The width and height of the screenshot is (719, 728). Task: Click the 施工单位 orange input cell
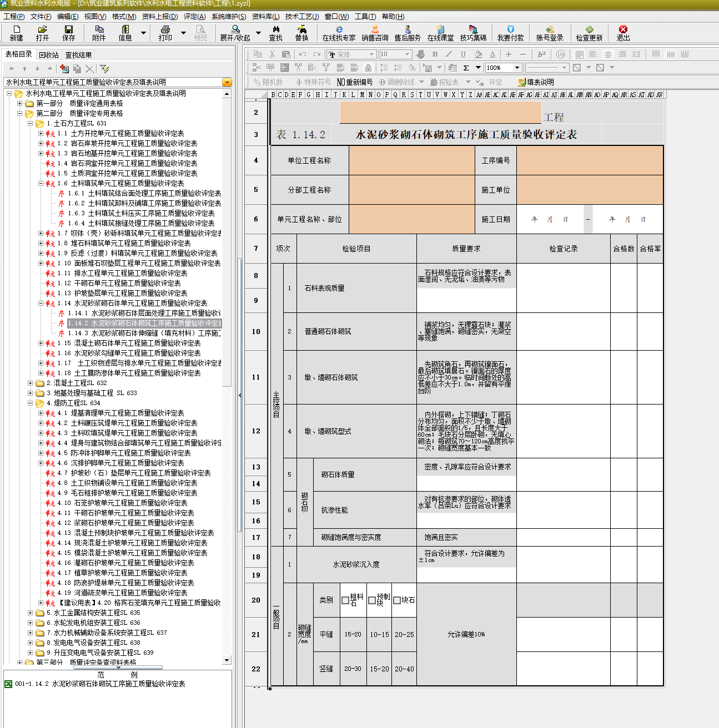(x=590, y=190)
